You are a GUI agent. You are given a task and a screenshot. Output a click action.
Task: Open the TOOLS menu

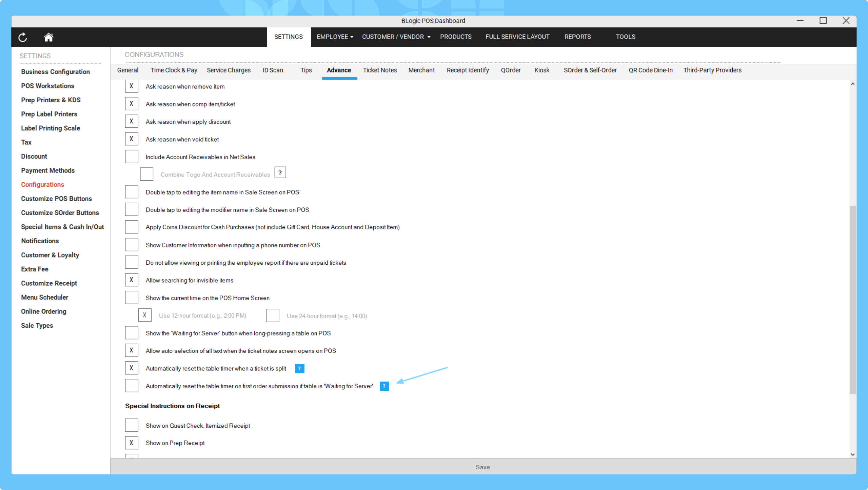[x=626, y=37]
